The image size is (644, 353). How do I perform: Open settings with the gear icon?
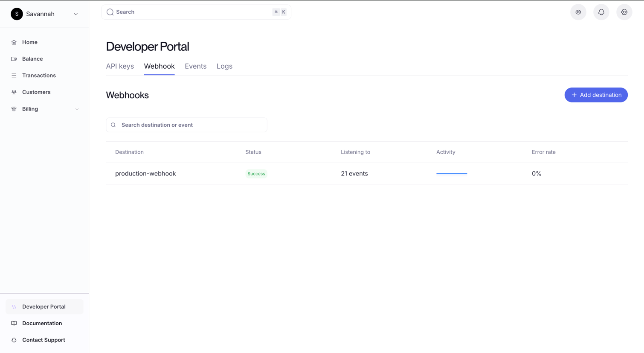click(624, 12)
